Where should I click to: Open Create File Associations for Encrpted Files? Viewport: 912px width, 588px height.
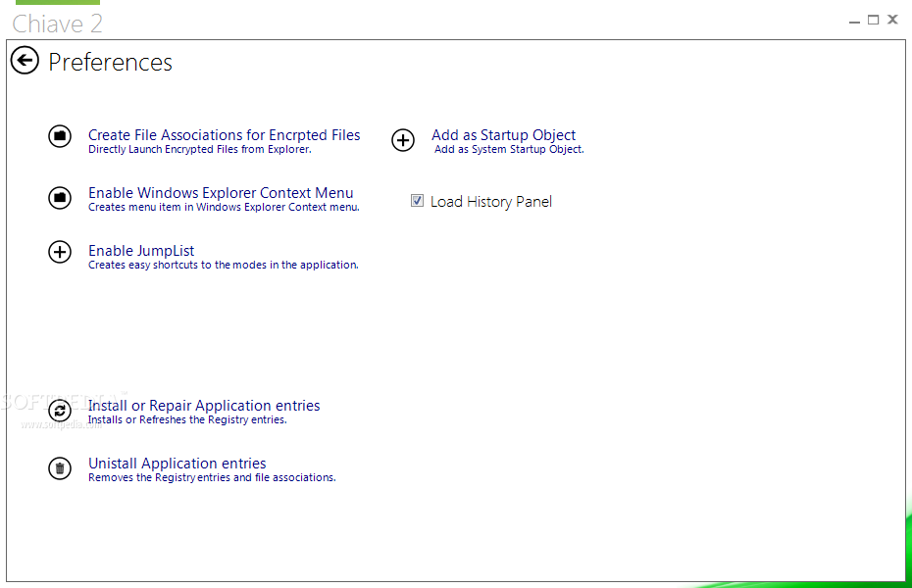click(224, 135)
